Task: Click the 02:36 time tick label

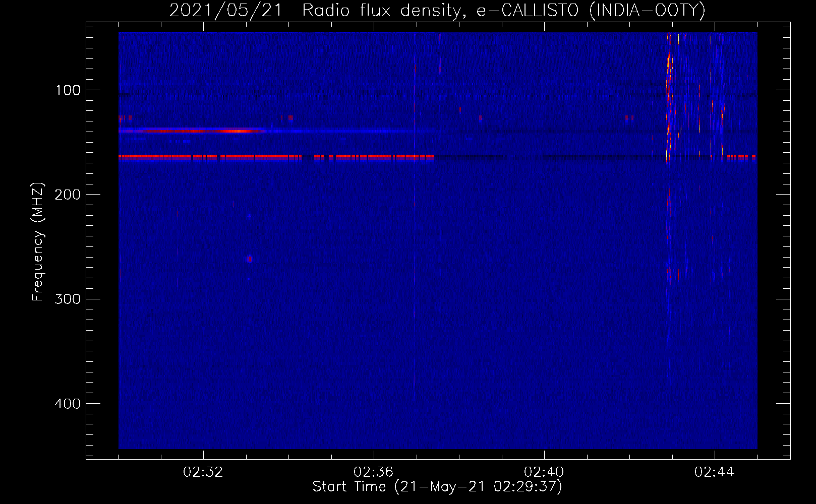Action: pyautogui.click(x=374, y=472)
